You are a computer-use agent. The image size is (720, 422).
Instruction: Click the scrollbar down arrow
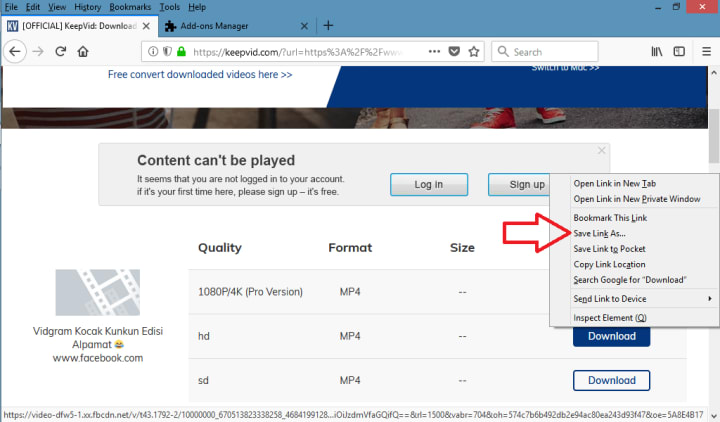tap(714, 416)
